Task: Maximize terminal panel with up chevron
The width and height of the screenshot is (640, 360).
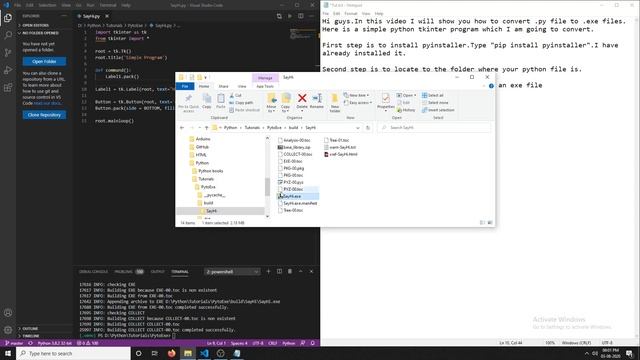Action: pyautogui.click(x=300, y=271)
